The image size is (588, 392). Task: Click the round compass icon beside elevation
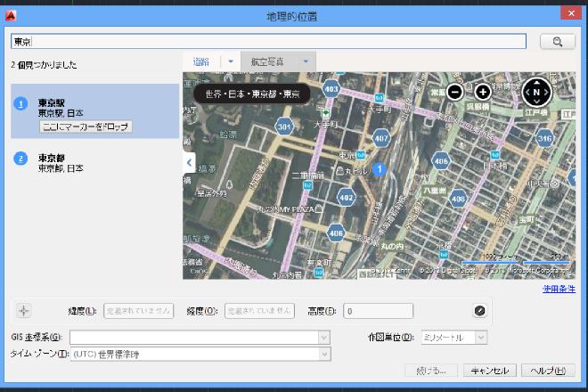pyautogui.click(x=479, y=311)
